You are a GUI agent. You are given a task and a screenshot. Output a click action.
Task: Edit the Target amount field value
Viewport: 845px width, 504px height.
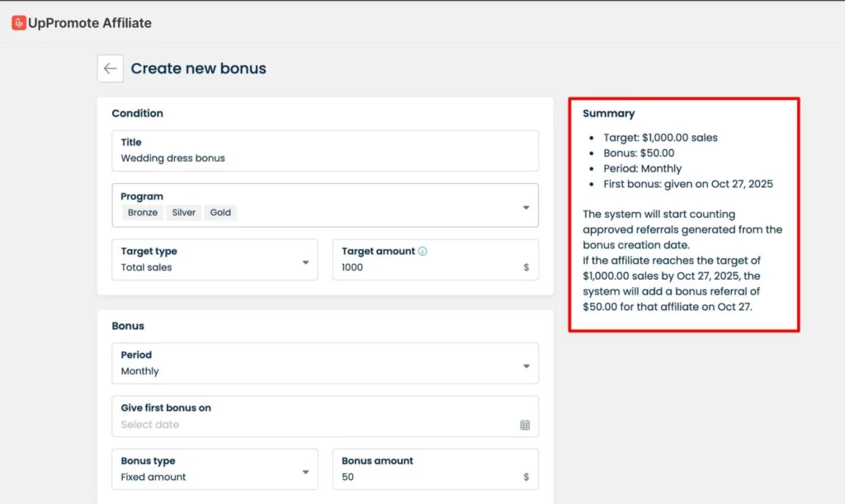pos(421,267)
